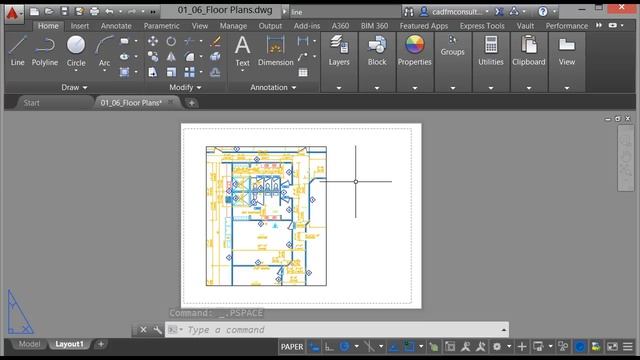Choose the Fillet tool

pos(189,56)
